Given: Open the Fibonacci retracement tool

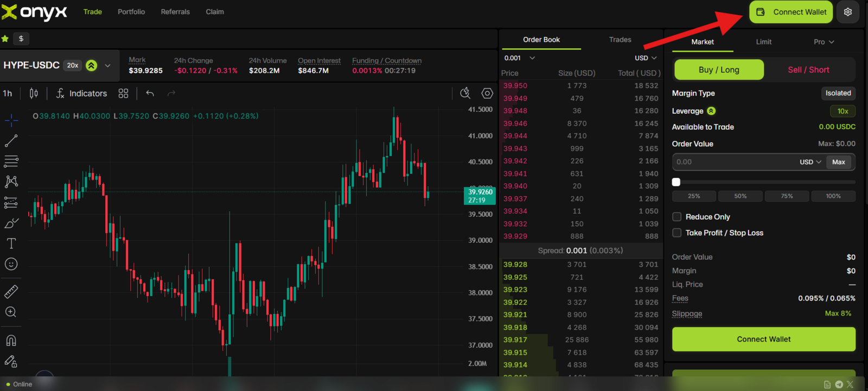Looking at the screenshot, I should point(11,161).
